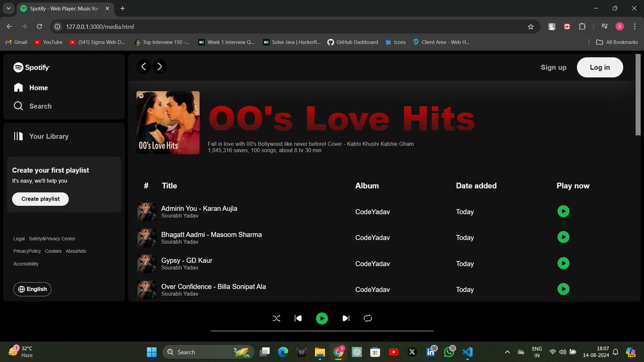Viewport: 644px width, 362px height.
Task: Open the Icons bookmark
Action: 396,42
